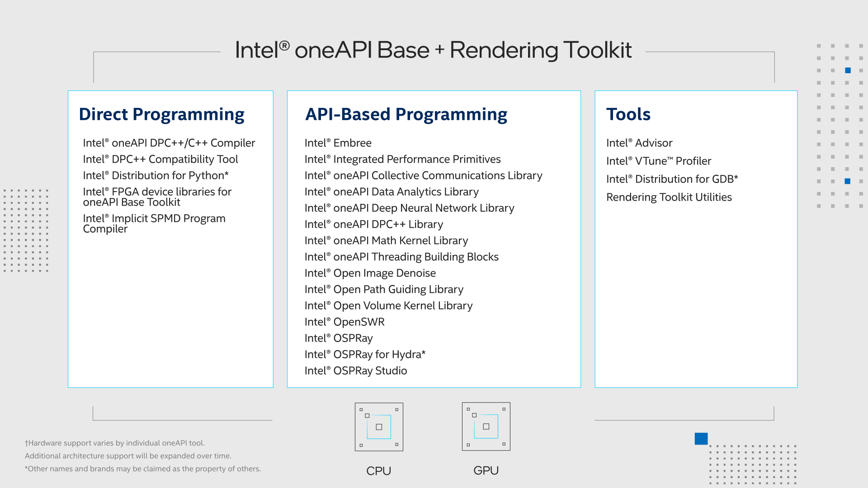Click the Tools heading
Image resolution: width=868 pixels, height=488 pixels.
pos(628,114)
